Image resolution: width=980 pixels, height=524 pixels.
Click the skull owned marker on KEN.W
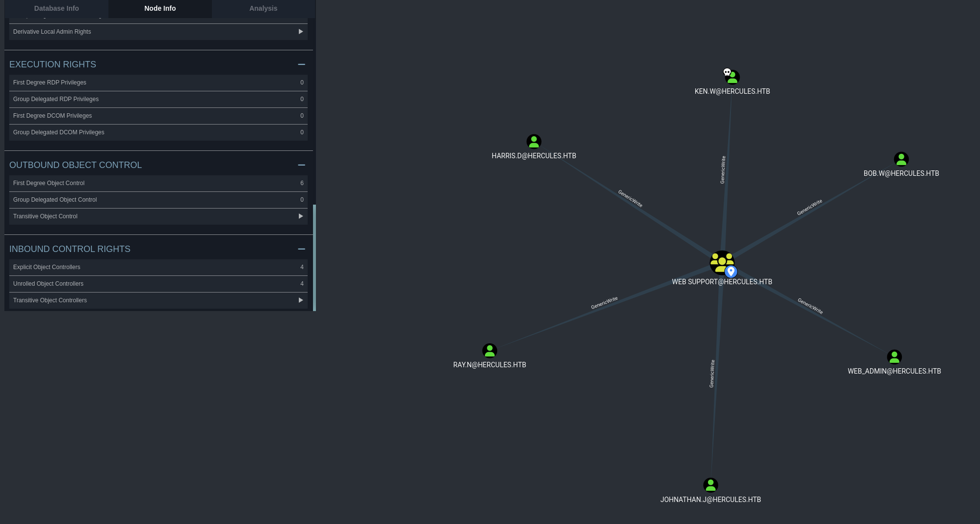(x=727, y=72)
